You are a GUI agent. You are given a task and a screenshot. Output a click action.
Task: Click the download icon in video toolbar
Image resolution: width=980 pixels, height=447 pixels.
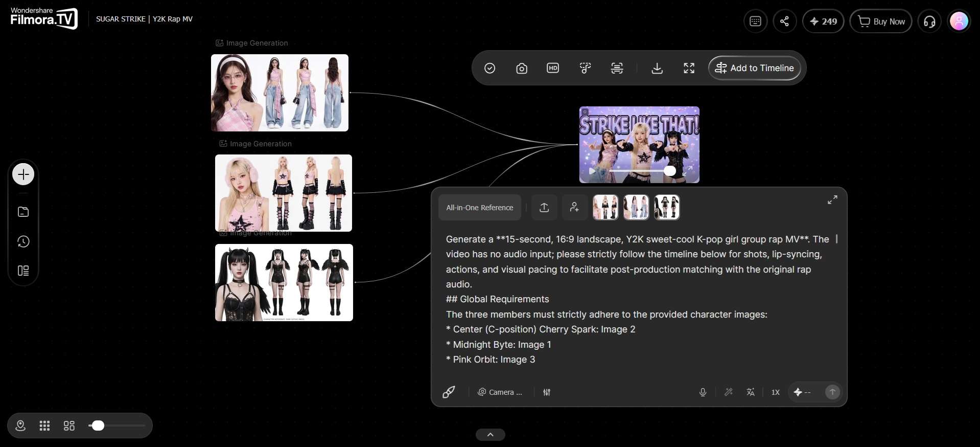657,68
